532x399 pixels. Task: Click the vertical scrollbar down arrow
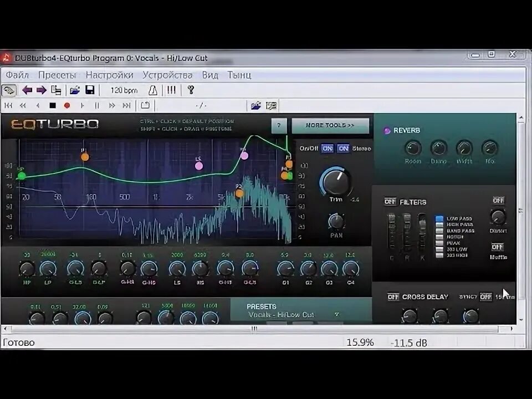click(x=521, y=320)
